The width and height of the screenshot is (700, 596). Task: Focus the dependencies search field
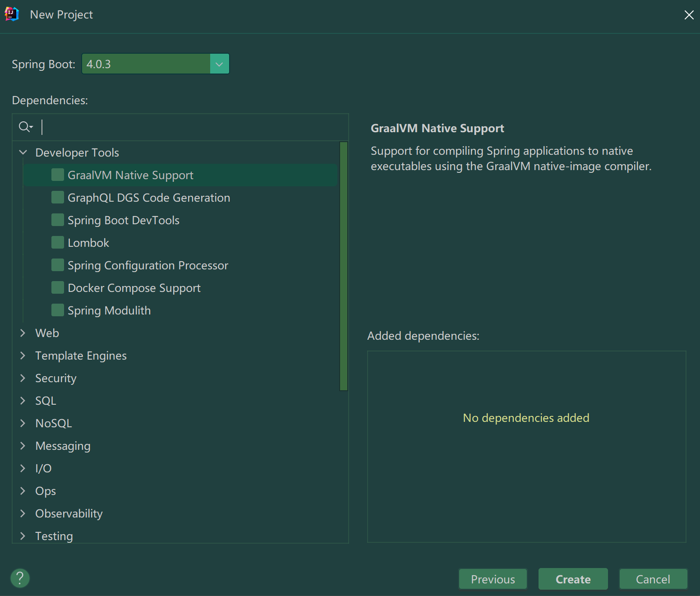pyautogui.click(x=192, y=127)
